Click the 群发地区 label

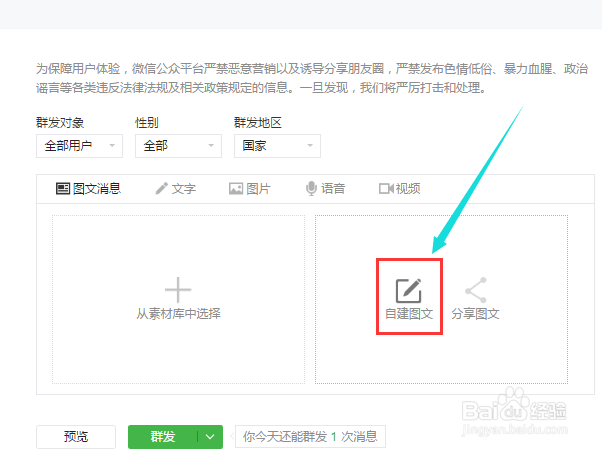(x=258, y=123)
